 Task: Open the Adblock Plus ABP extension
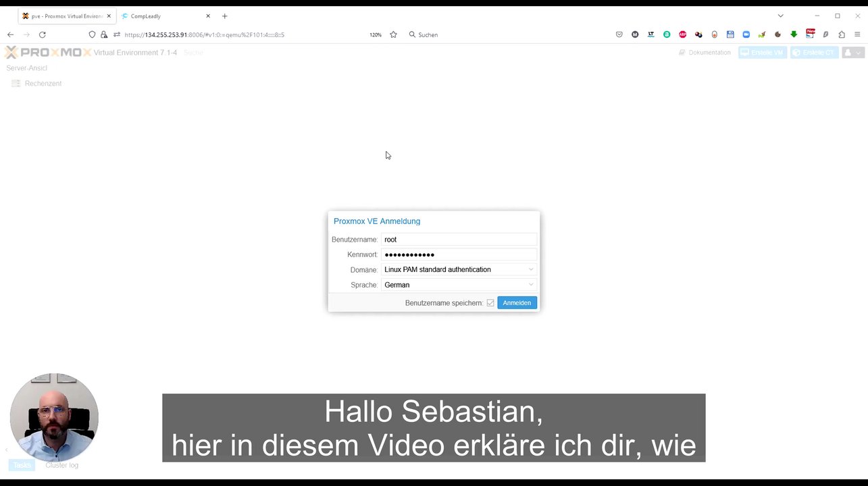[683, 34]
